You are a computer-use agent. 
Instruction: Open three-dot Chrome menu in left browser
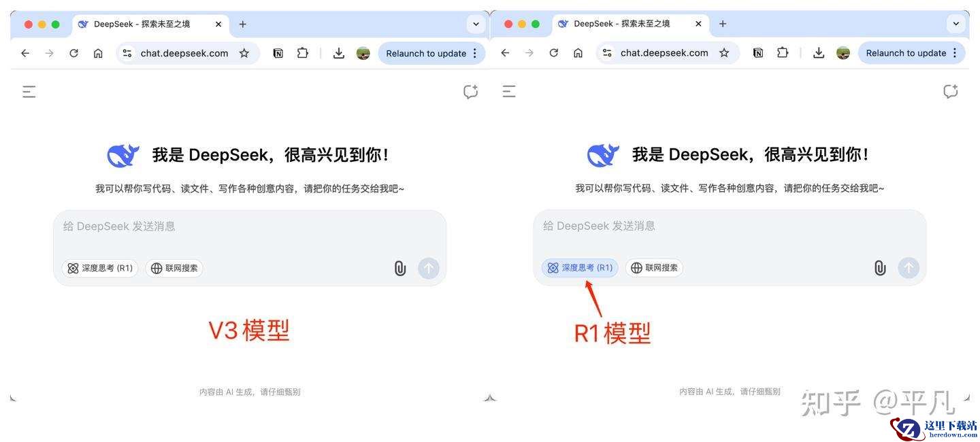pyautogui.click(x=475, y=53)
